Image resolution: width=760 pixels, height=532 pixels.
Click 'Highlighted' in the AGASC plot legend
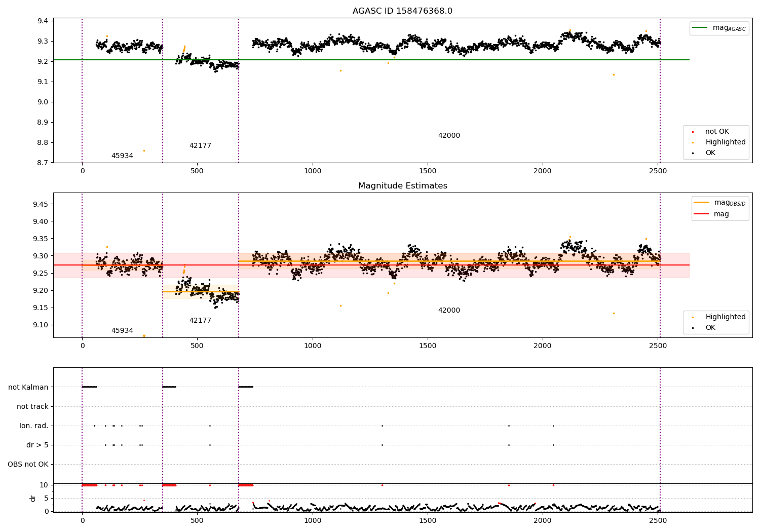726,142
